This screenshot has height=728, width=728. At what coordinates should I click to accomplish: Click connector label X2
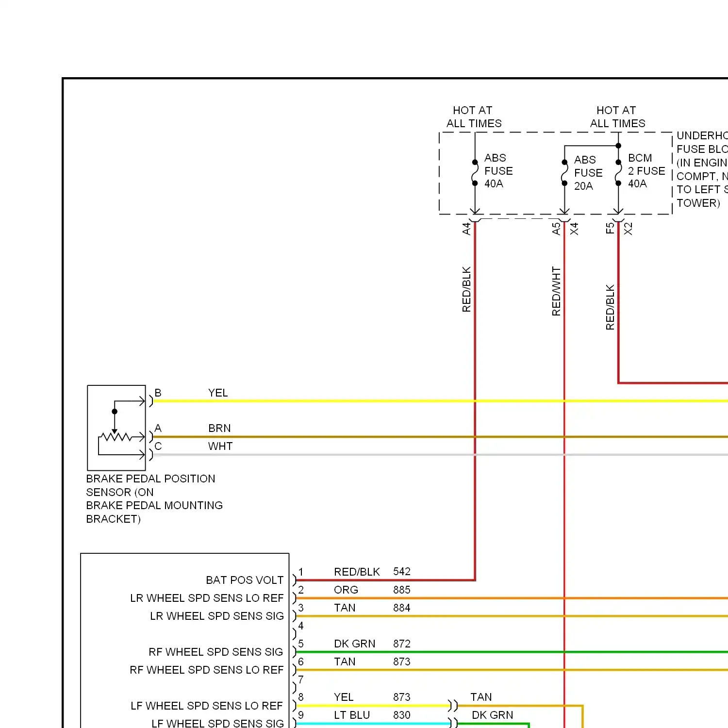coord(628,229)
